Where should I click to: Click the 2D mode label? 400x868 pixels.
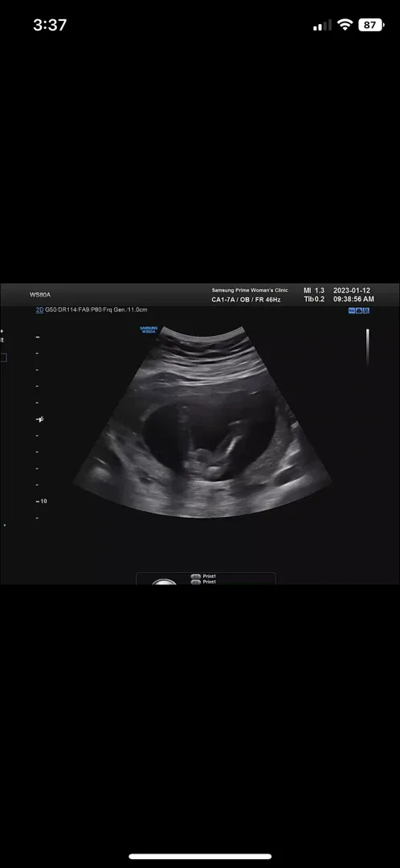pos(40,310)
